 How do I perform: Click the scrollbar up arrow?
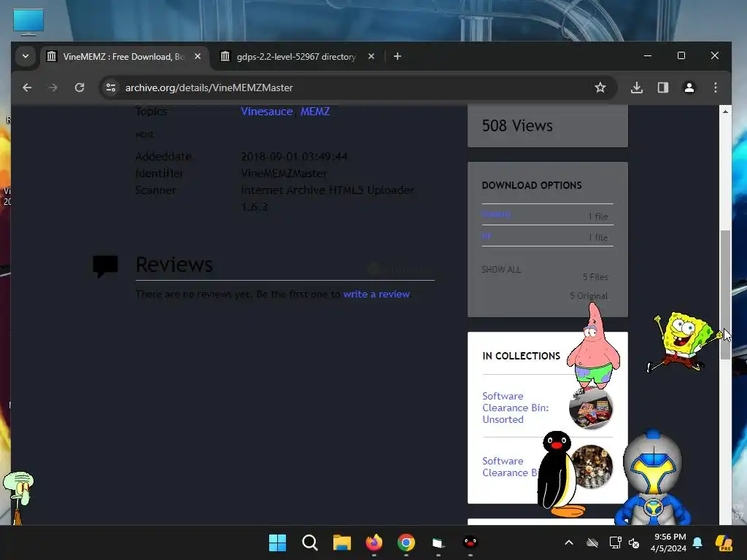[x=725, y=112]
